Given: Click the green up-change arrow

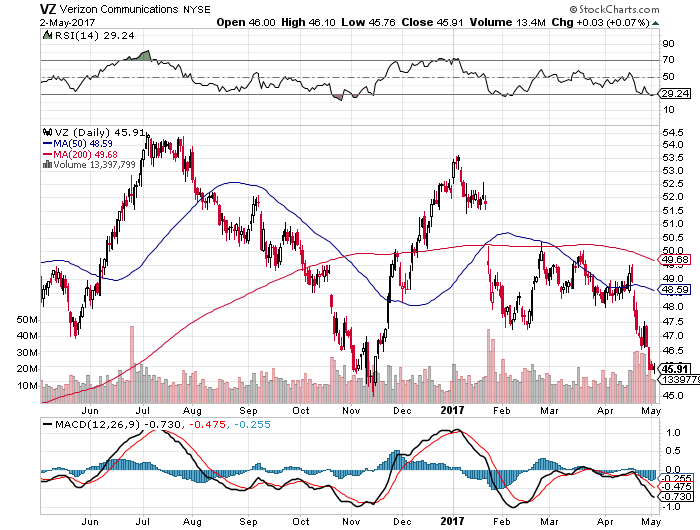Looking at the screenshot, I should tap(655, 23).
